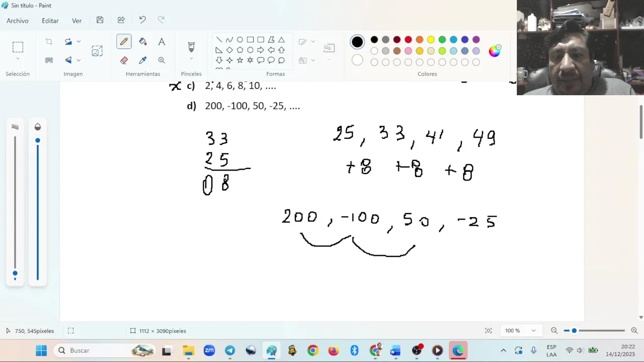
Task: Open Telegram from the taskbar
Action: click(230, 350)
